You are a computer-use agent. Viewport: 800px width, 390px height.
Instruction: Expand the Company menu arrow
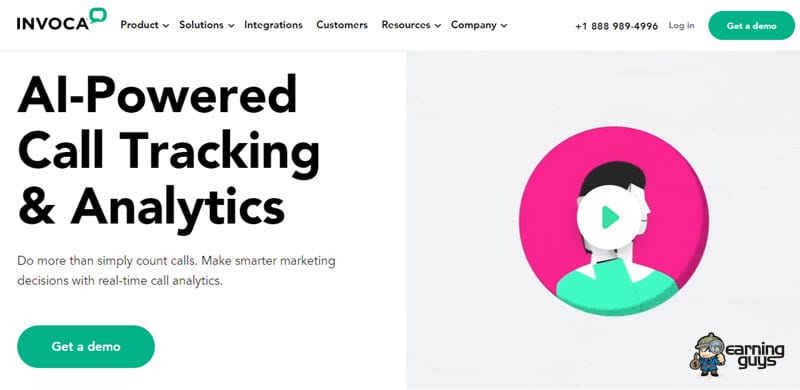click(504, 26)
